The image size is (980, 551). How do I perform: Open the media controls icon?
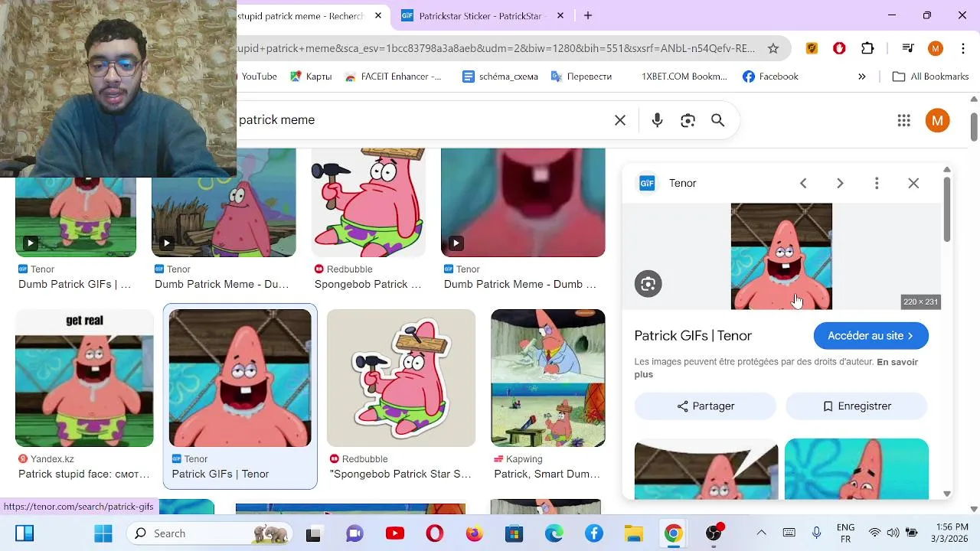coord(908,48)
